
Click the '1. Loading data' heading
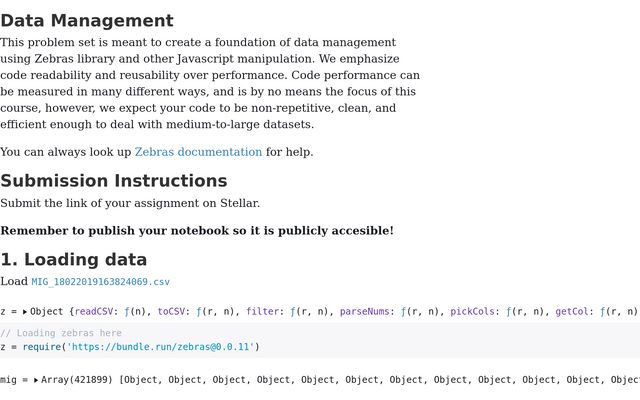(x=74, y=260)
